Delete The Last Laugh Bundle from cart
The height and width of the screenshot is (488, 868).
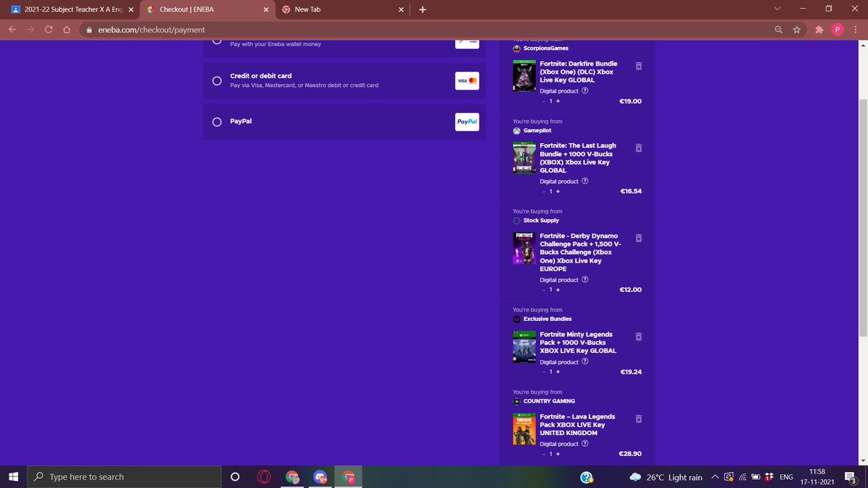pyautogui.click(x=638, y=147)
